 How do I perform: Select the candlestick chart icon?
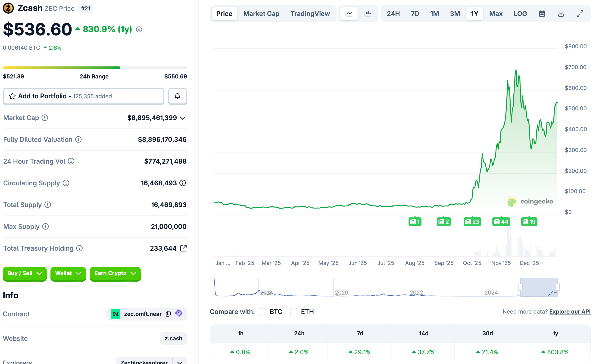pyautogui.click(x=368, y=14)
